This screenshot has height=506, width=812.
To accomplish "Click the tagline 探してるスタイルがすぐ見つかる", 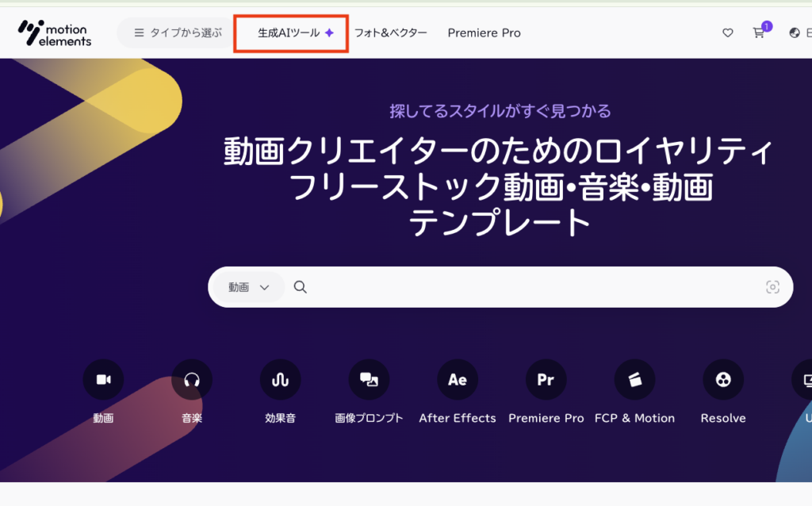I will [x=500, y=111].
